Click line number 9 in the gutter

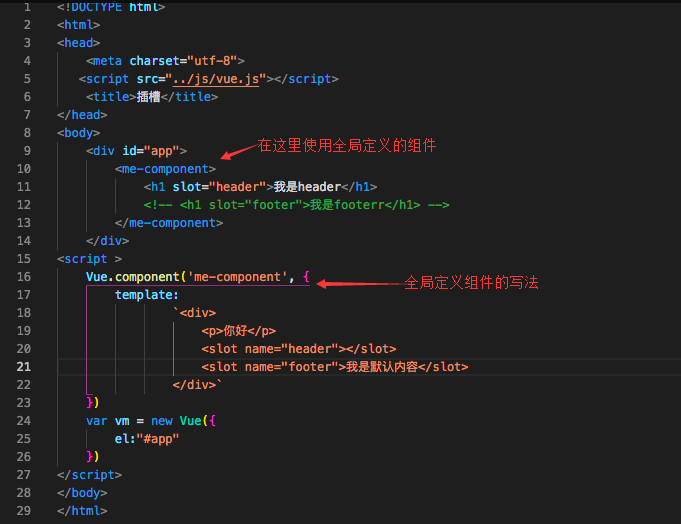pyautogui.click(x=27, y=151)
